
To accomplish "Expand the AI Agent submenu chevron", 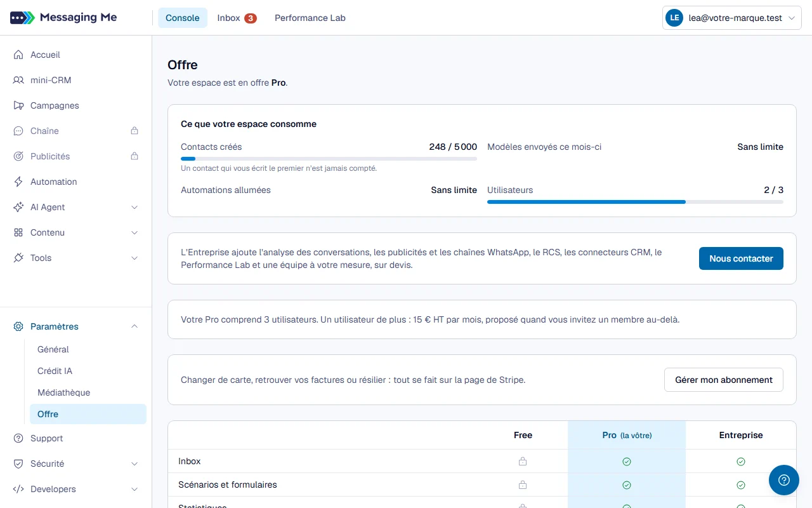I will pyautogui.click(x=134, y=207).
